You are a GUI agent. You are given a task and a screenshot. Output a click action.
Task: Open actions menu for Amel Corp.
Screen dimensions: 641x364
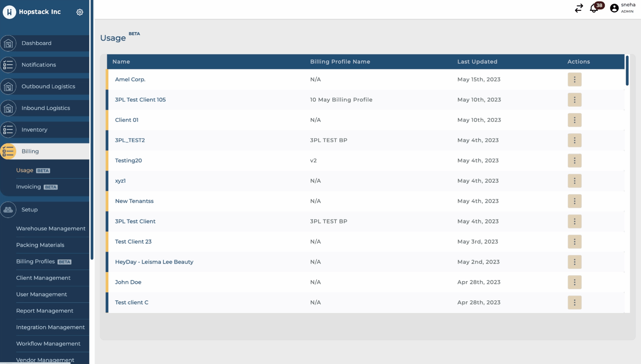pyautogui.click(x=574, y=79)
